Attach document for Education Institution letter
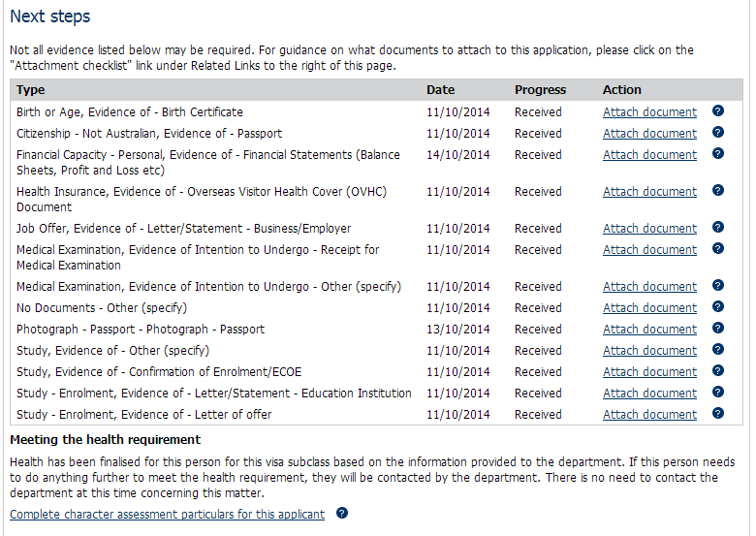Screen dimensions: 756x536 pos(649,394)
